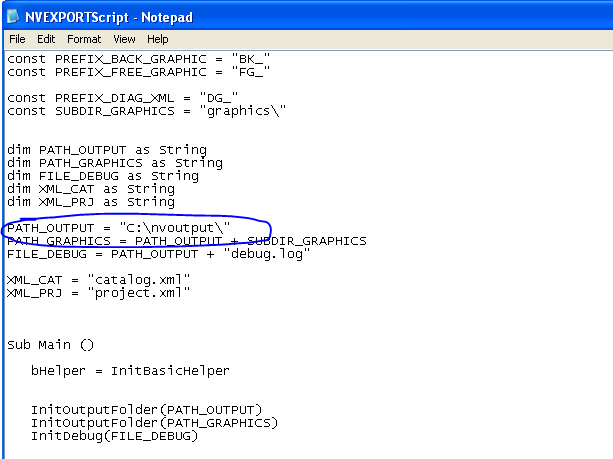613x459 pixels.
Task: Place cursor on the Sub Main () line
Action: point(50,345)
